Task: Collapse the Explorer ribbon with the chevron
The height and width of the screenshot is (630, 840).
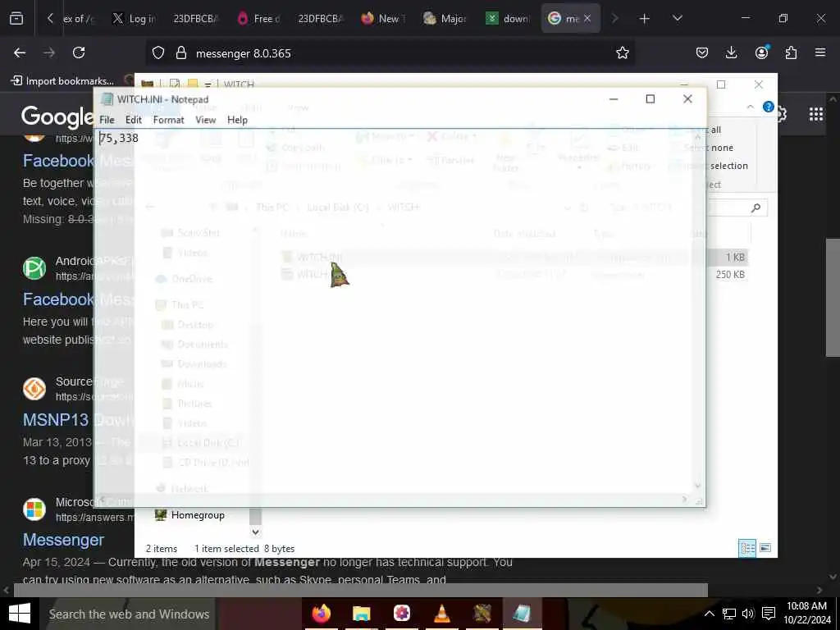Action: pos(751,107)
